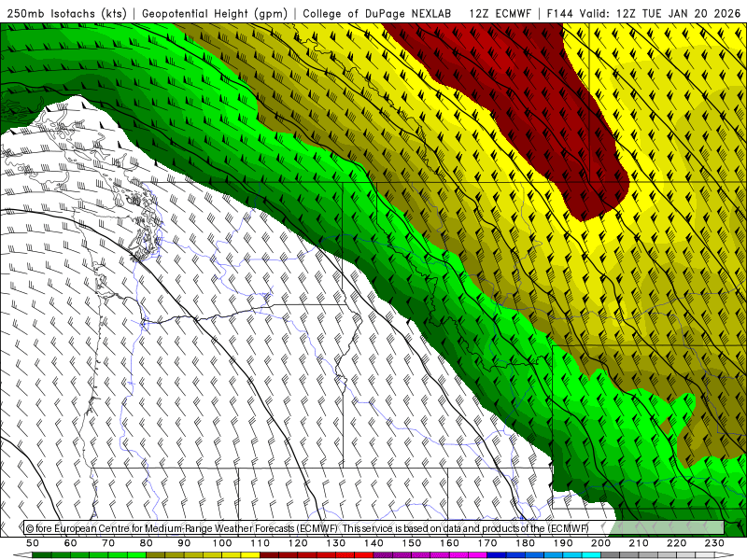Viewport: 747px width, 560px height.
Task: Click the 230 value on the legend
Action: click(714, 543)
